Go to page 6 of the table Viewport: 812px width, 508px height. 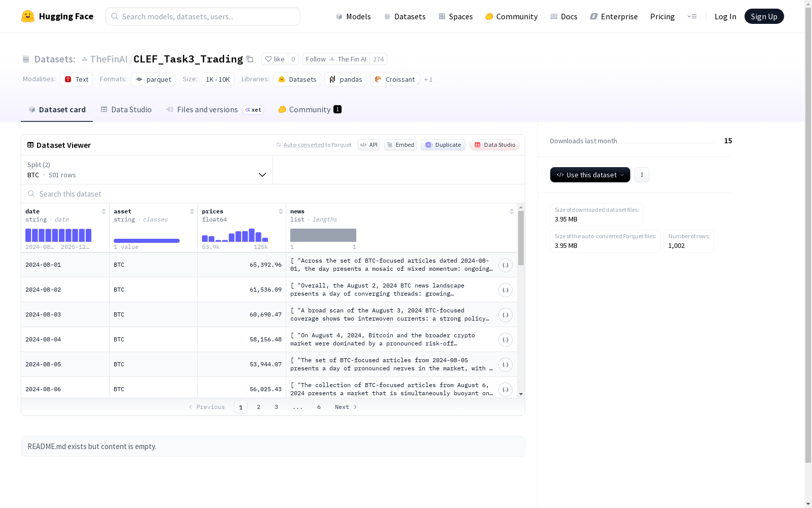coord(319,407)
